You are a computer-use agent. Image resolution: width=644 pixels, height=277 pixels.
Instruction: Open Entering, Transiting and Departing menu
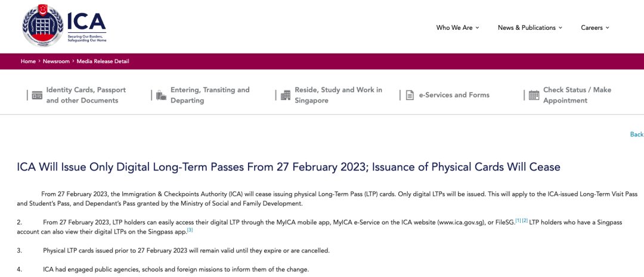click(x=210, y=95)
